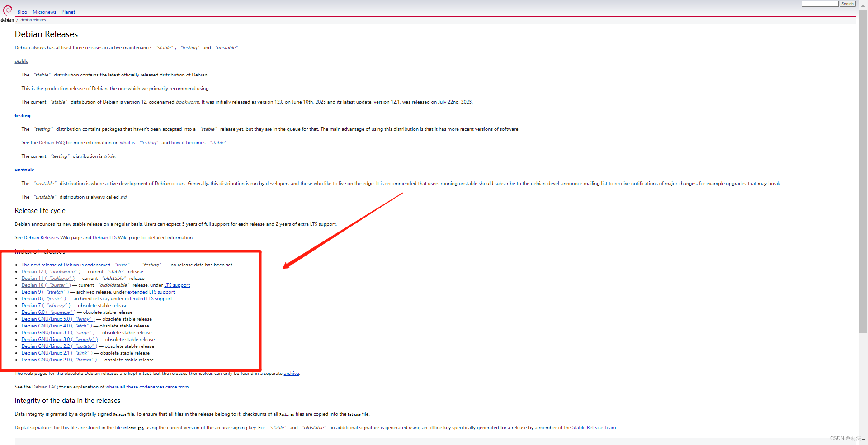Open Debian GNU/Linux 3.1 sarge link
The height and width of the screenshot is (445, 868).
click(x=58, y=333)
